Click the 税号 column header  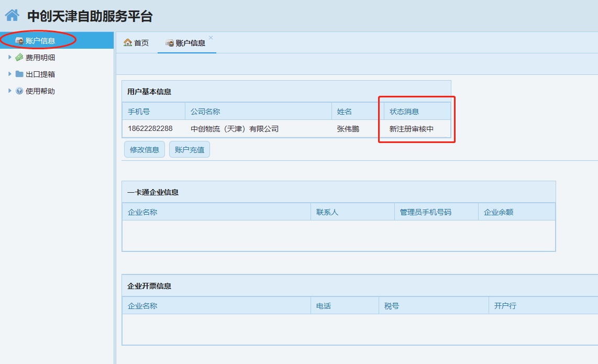[392, 306]
